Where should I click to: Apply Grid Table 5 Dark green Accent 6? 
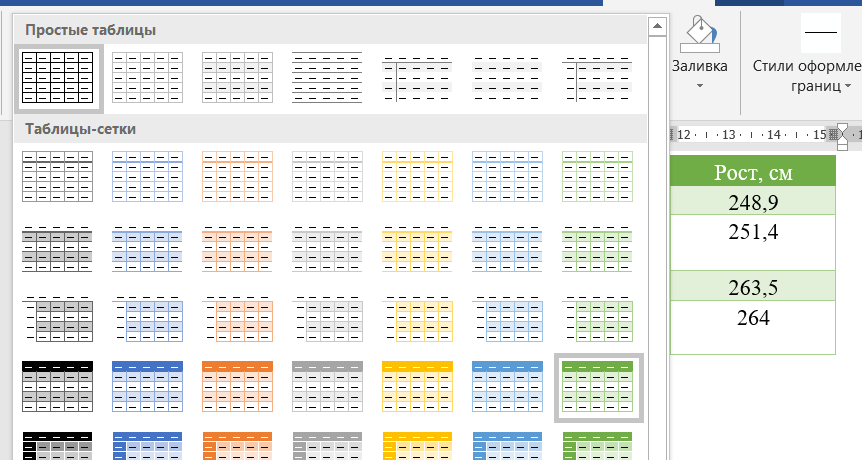(x=598, y=446)
